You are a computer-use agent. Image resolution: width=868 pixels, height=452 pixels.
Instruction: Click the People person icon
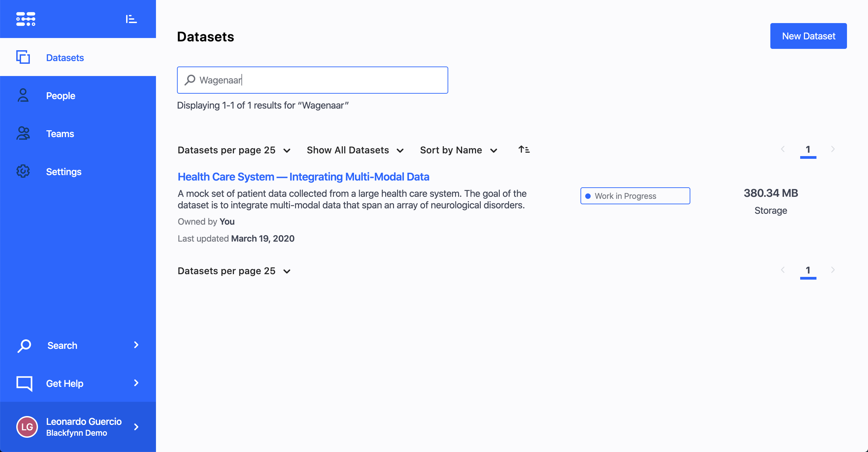(23, 95)
